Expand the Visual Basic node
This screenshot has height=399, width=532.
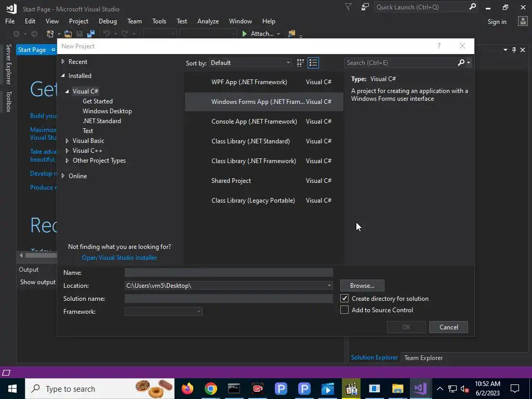(67, 141)
